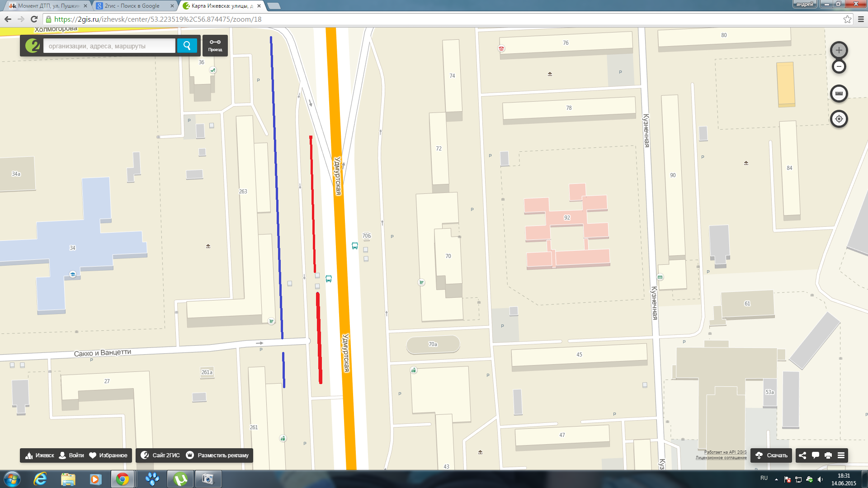Zoom out the map with minus button

tap(839, 67)
